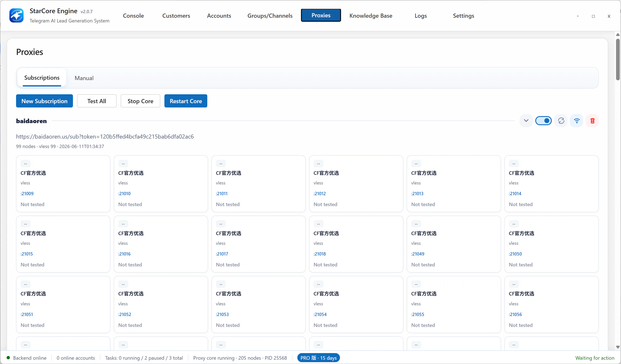Toggle the baidaoren subscription switch
The image size is (621, 364).
click(x=543, y=121)
